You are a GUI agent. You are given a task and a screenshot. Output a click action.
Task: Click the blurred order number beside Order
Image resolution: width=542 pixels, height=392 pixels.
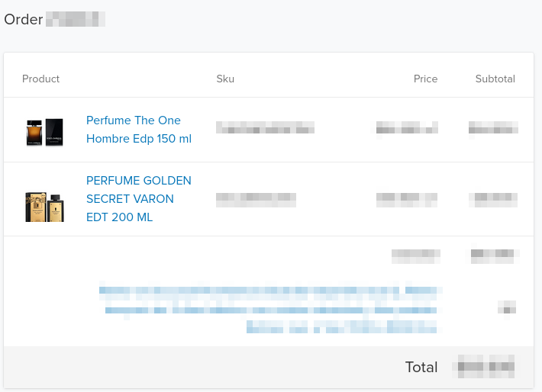[75, 19]
